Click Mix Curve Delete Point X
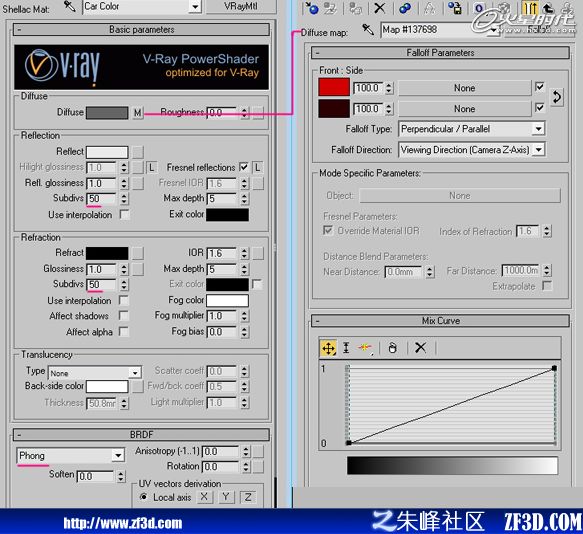Image resolution: width=583 pixels, height=534 pixels. [x=420, y=348]
